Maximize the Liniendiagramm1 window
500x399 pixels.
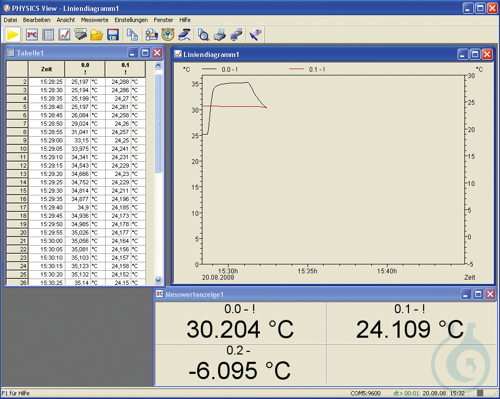pyautogui.click(x=475, y=54)
